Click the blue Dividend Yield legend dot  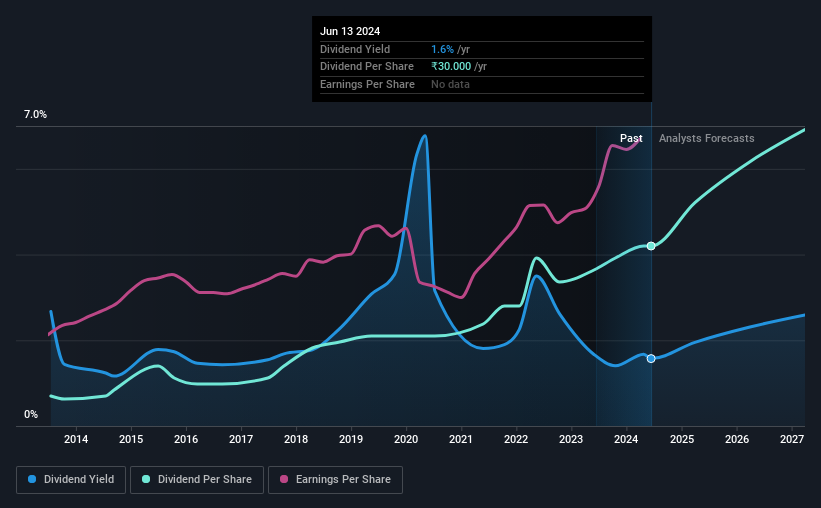tap(32, 479)
